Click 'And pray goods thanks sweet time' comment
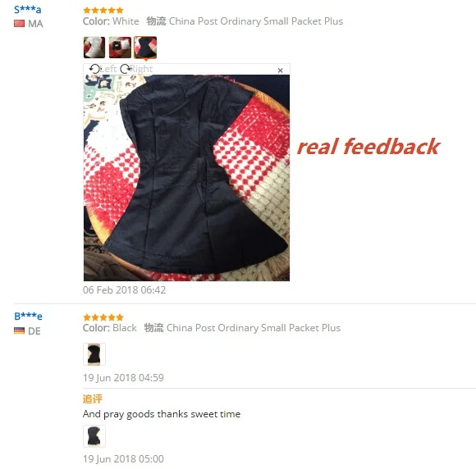 [162, 414]
